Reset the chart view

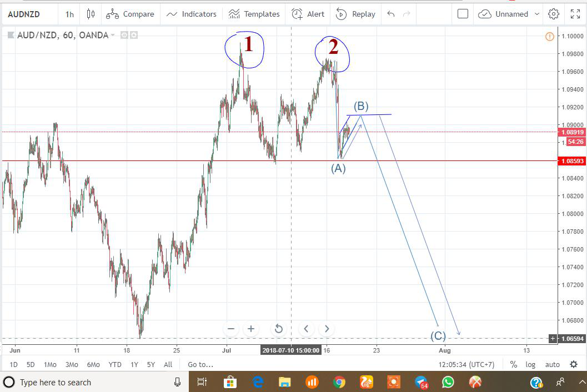(x=279, y=329)
